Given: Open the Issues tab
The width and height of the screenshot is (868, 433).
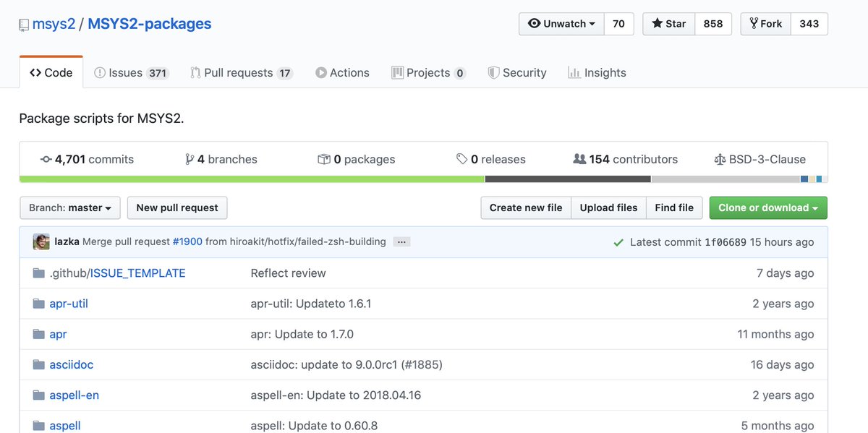Looking at the screenshot, I should [132, 72].
